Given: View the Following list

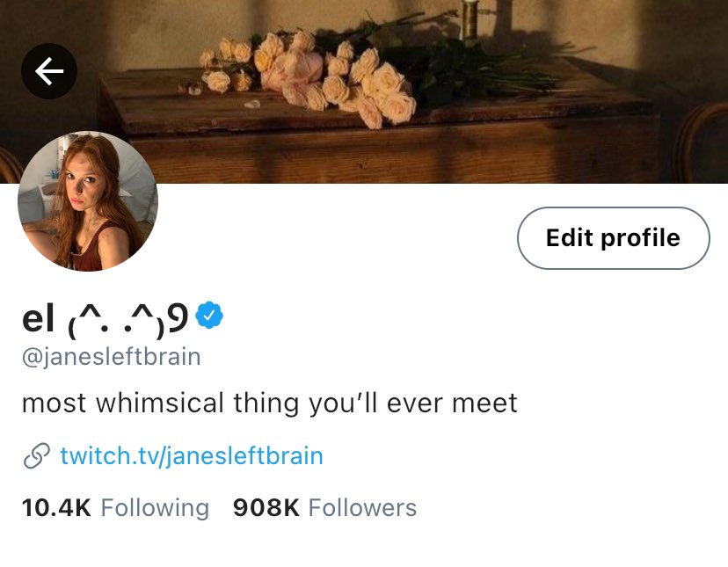Looking at the screenshot, I should [x=115, y=508].
